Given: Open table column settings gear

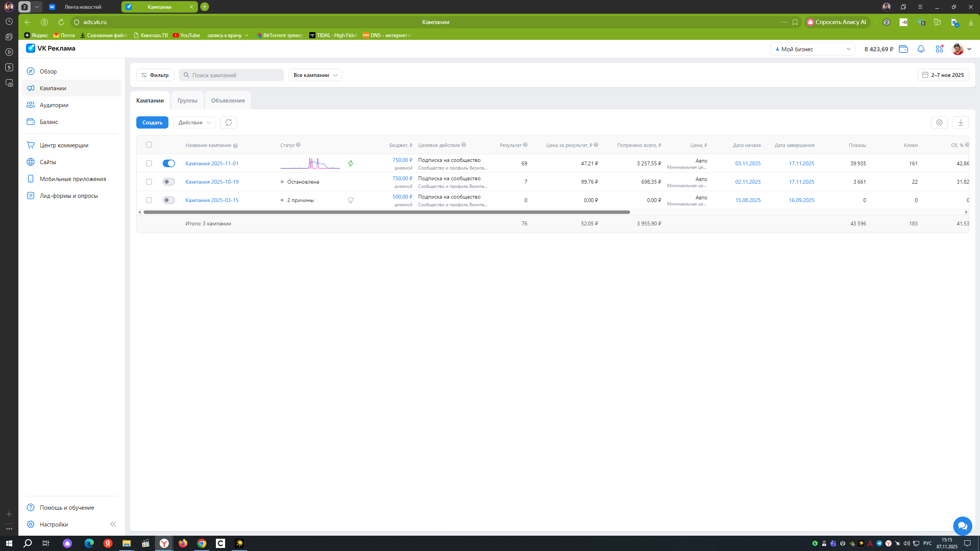Looking at the screenshot, I should [939, 122].
